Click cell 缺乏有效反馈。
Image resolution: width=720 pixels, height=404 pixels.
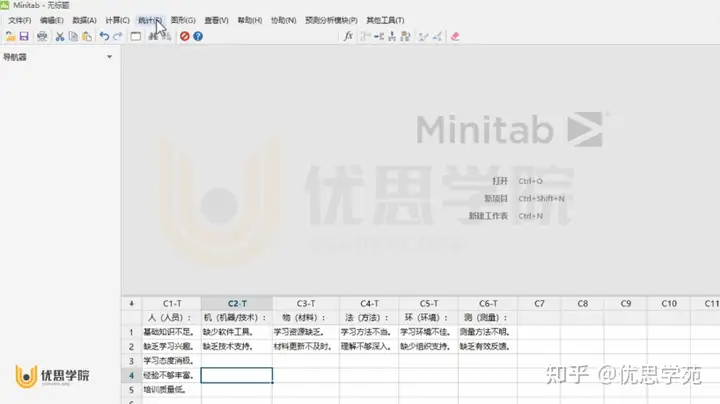[x=488, y=347]
